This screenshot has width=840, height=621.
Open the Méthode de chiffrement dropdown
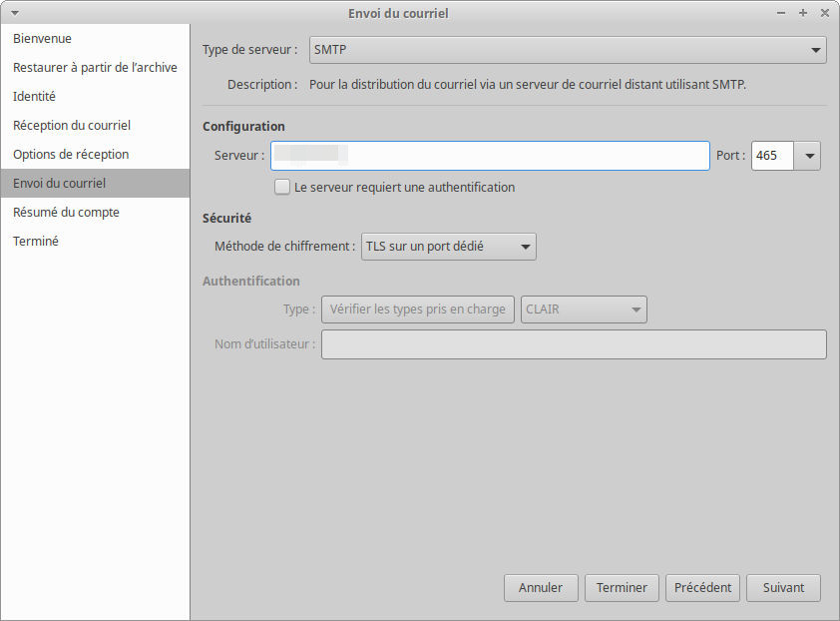coord(448,247)
